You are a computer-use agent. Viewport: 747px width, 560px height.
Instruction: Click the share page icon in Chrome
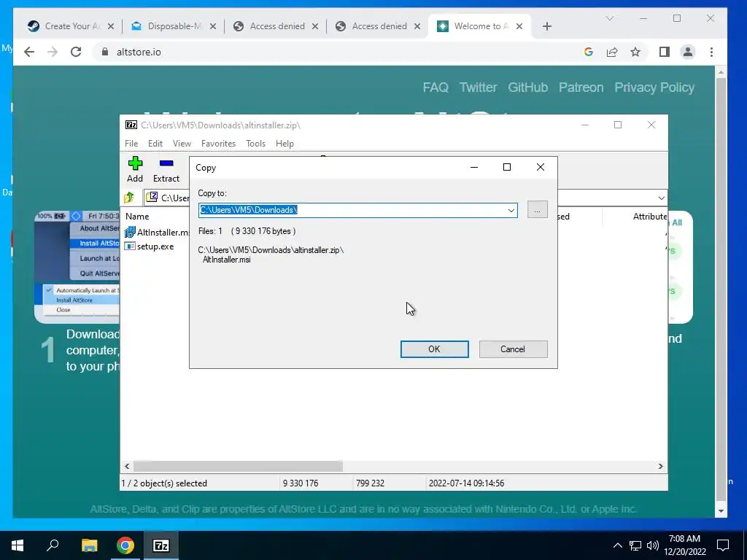(612, 52)
